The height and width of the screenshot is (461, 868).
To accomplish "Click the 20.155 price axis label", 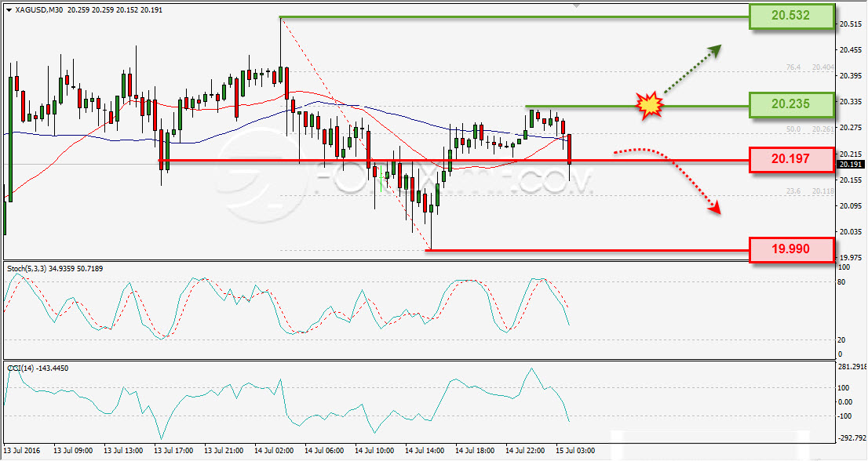I will [850, 180].
